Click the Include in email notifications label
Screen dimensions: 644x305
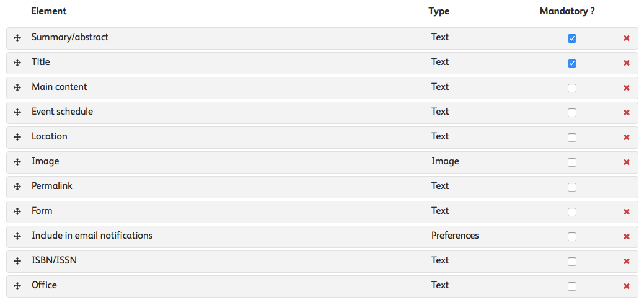92,236
